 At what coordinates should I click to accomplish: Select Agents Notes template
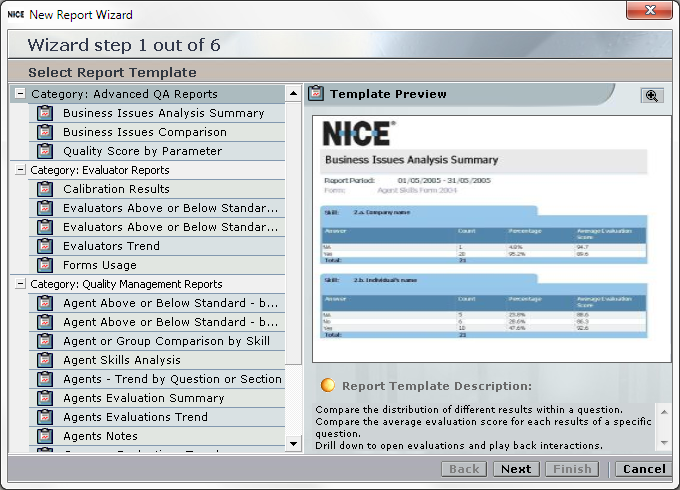[x=157, y=436]
